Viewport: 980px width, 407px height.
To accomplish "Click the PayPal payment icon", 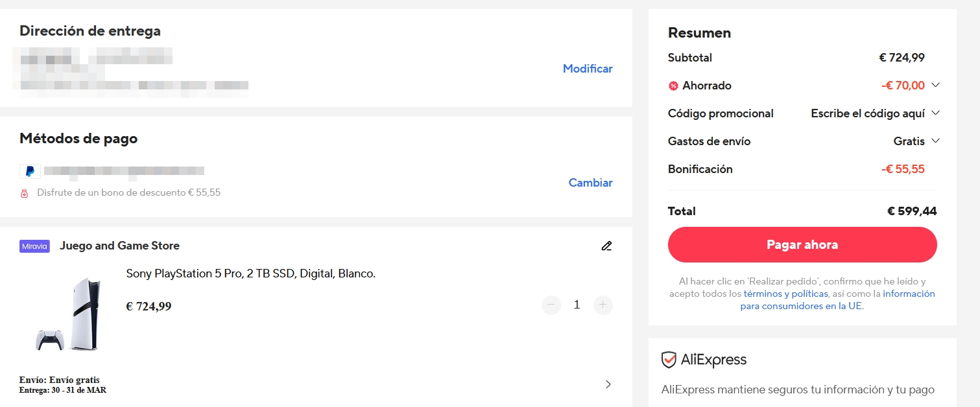I will (x=30, y=172).
